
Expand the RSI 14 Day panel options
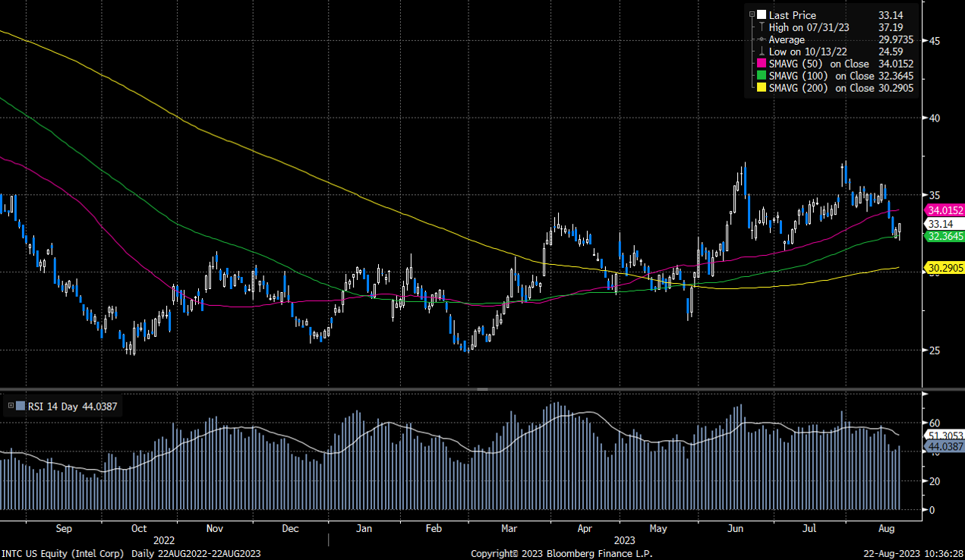[11, 406]
